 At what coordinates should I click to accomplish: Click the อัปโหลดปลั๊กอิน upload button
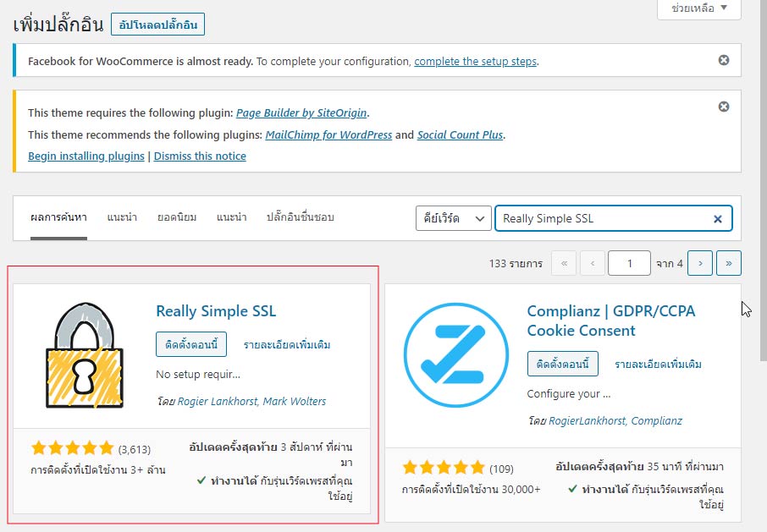tap(158, 25)
